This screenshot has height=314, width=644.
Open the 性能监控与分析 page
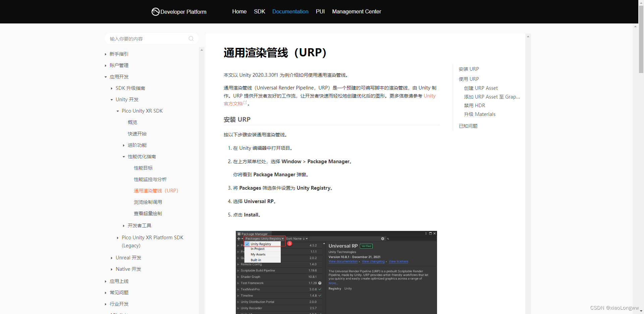pyautogui.click(x=150, y=179)
